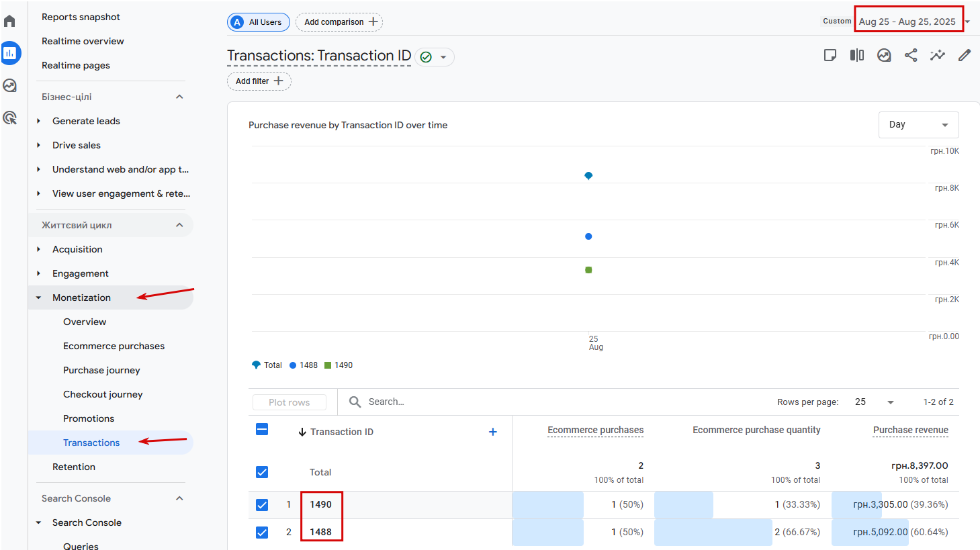Image resolution: width=980 pixels, height=550 pixels.
Task: Uncheck the Total row checkbox
Action: click(262, 472)
